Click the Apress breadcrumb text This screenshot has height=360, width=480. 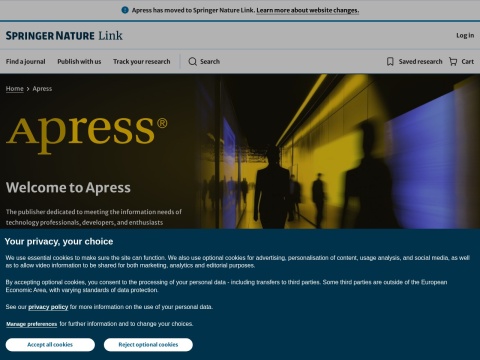(42, 89)
